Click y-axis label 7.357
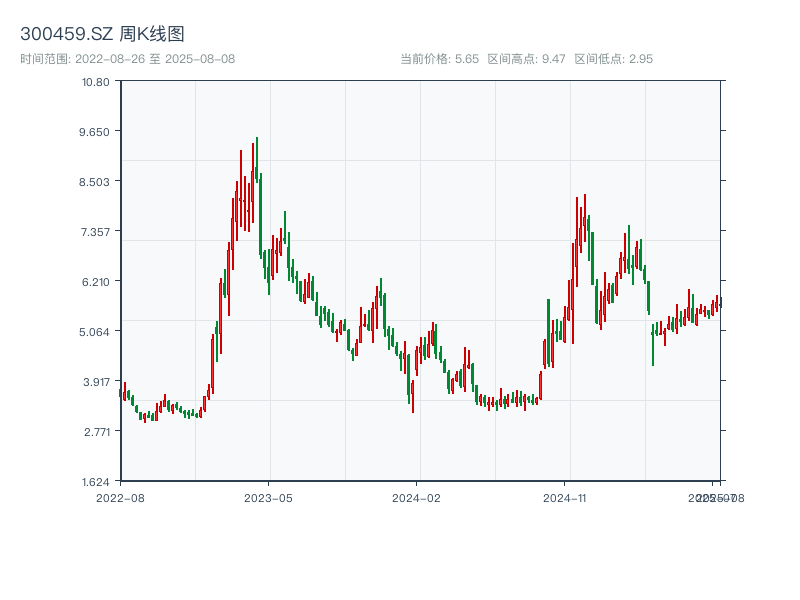Viewport: 800px width, 600px height. tap(95, 232)
